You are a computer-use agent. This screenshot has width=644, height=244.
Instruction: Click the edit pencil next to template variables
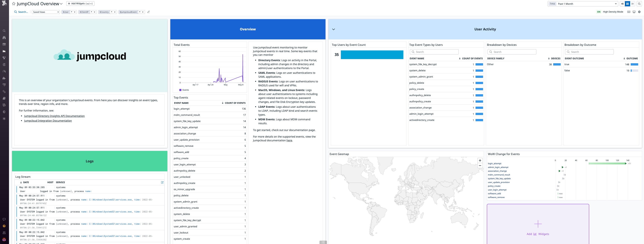[x=148, y=12]
